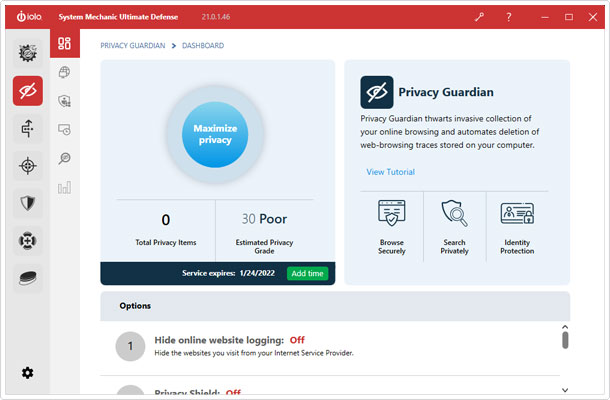Open the lifebuoy recovery sidebar icon
610x400 pixels.
pos(28,240)
